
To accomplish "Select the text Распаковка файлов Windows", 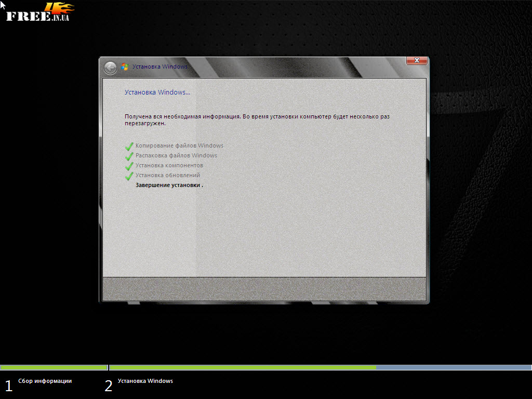I will pyautogui.click(x=176, y=155).
